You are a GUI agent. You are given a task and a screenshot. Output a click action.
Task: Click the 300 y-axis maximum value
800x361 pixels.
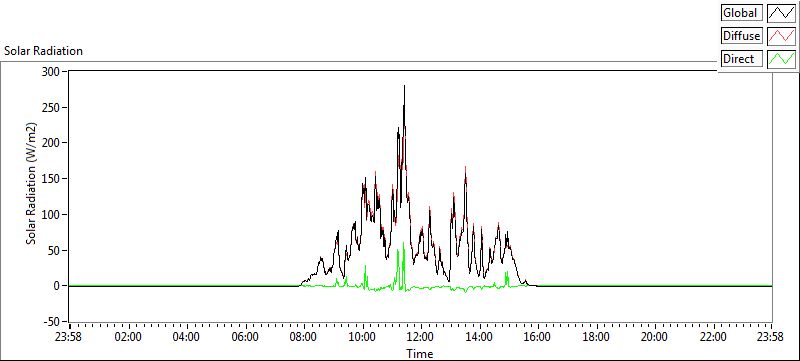(50, 71)
